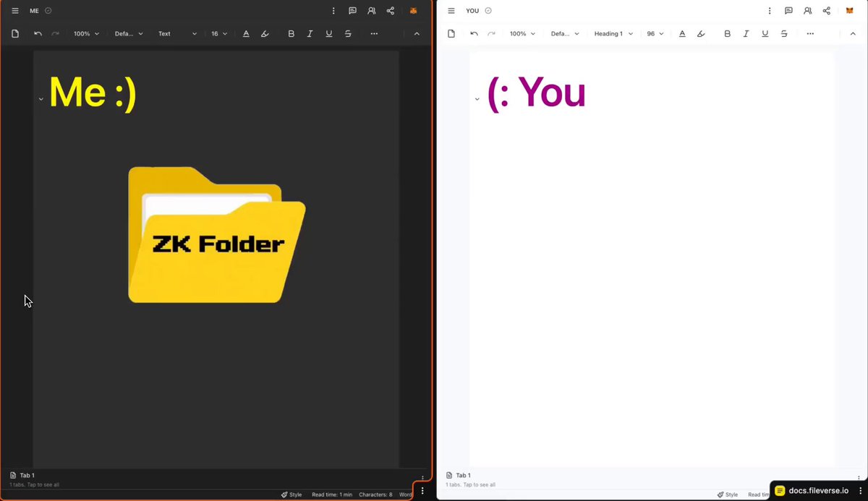This screenshot has height=501, width=868.
Task: Open 100% zoom dropdown in YOU window
Action: click(522, 33)
